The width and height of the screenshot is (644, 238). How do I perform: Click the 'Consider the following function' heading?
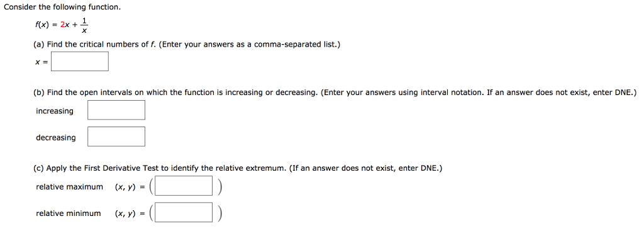[x=62, y=8]
